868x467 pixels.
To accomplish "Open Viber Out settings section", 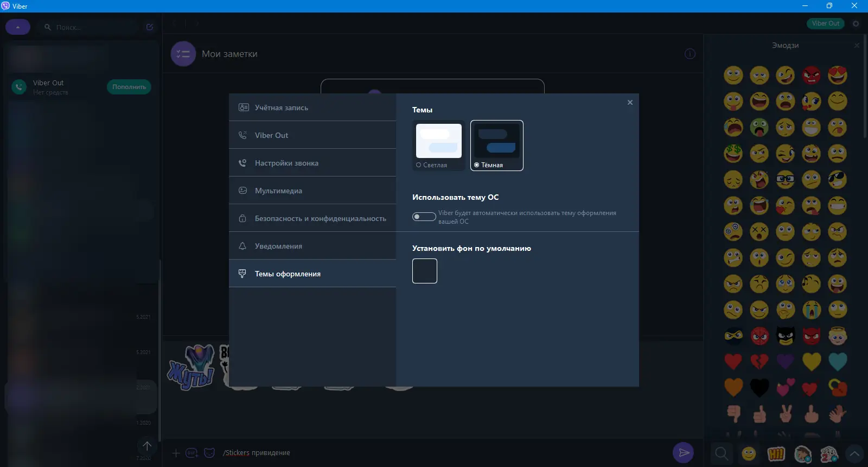I will pos(312,135).
